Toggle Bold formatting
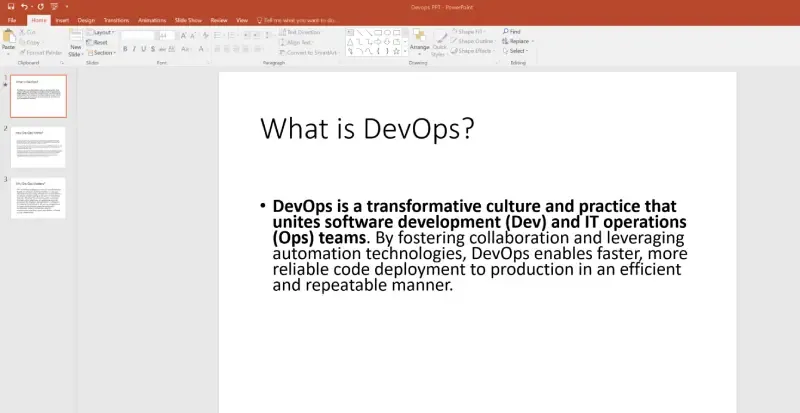800x413 pixels. 125,49
